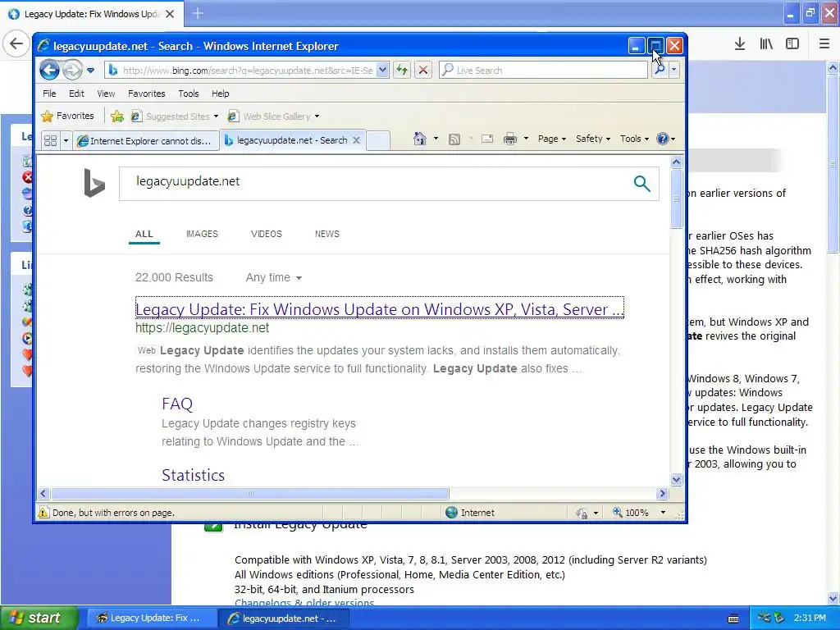Expand the address bar autocomplete dropdown
840x630 pixels.
(382, 71)
